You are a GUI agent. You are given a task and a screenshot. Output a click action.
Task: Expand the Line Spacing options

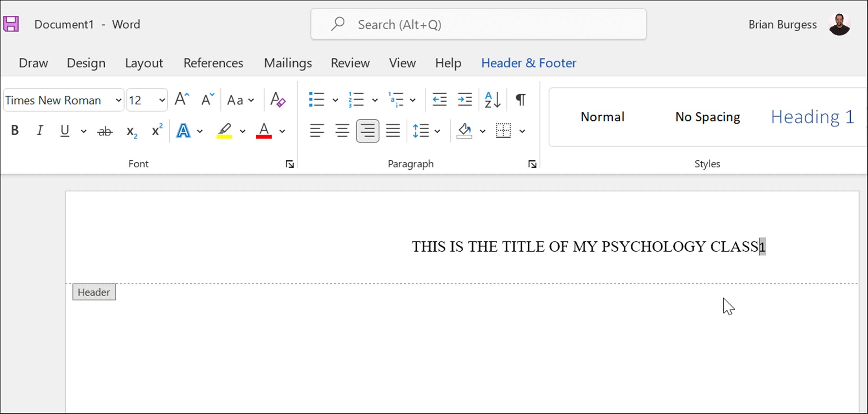pos(437,131)
